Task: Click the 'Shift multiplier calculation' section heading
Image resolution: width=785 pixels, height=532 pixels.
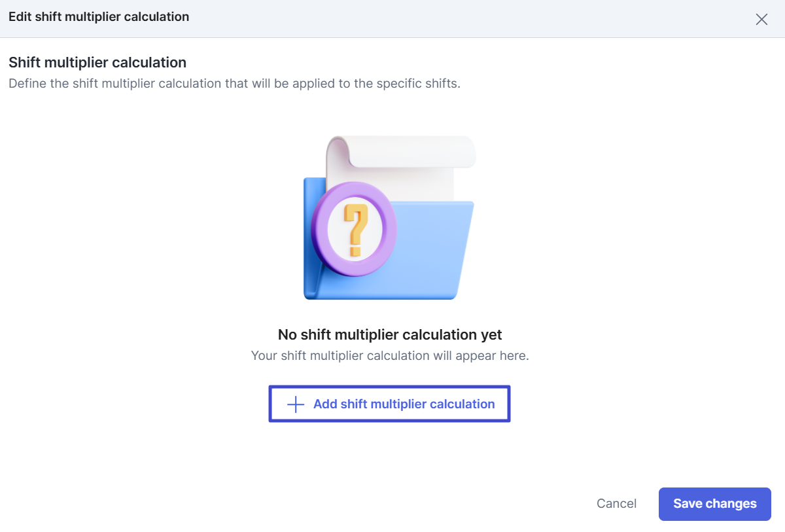Action: coord(97,63)
